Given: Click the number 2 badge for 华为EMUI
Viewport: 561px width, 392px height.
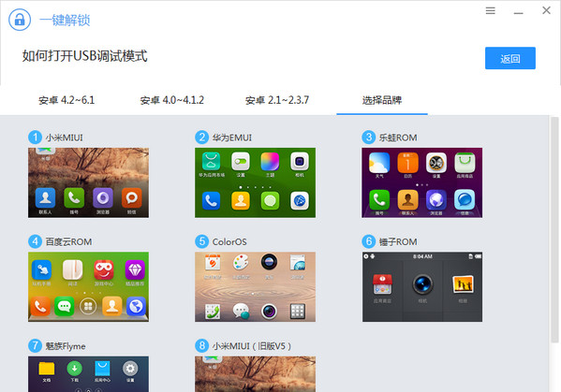Looking at the screenshot, I should coord(201,138).
